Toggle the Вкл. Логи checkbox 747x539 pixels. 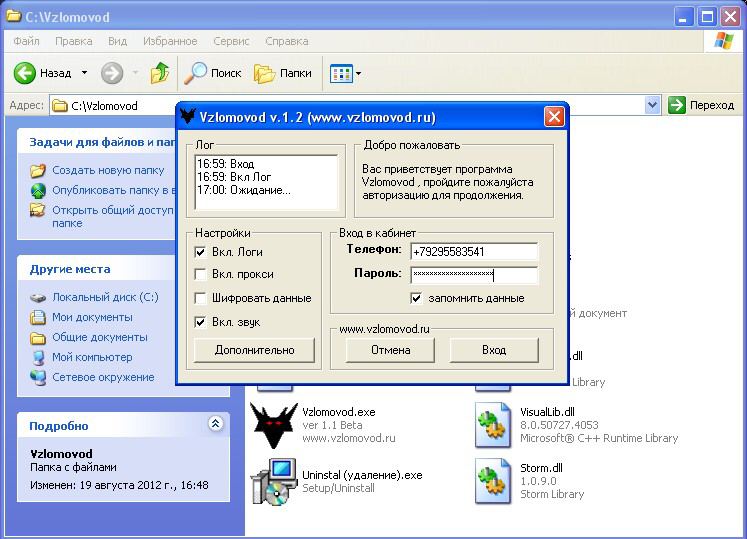click(201, 252)
